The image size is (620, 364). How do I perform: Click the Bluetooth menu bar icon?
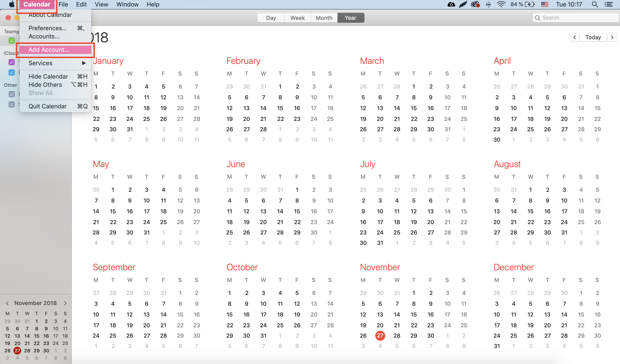488,4
